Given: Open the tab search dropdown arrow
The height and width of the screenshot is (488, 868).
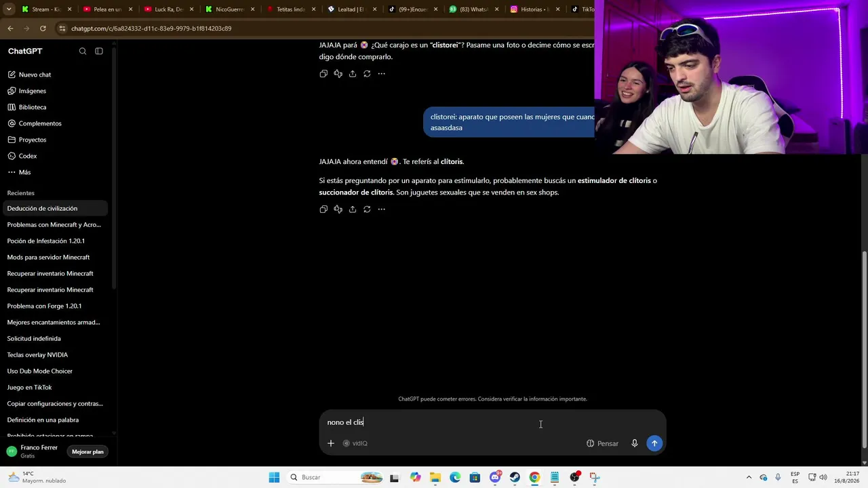Looking at the screenshot, I should (x=9, y=9).
